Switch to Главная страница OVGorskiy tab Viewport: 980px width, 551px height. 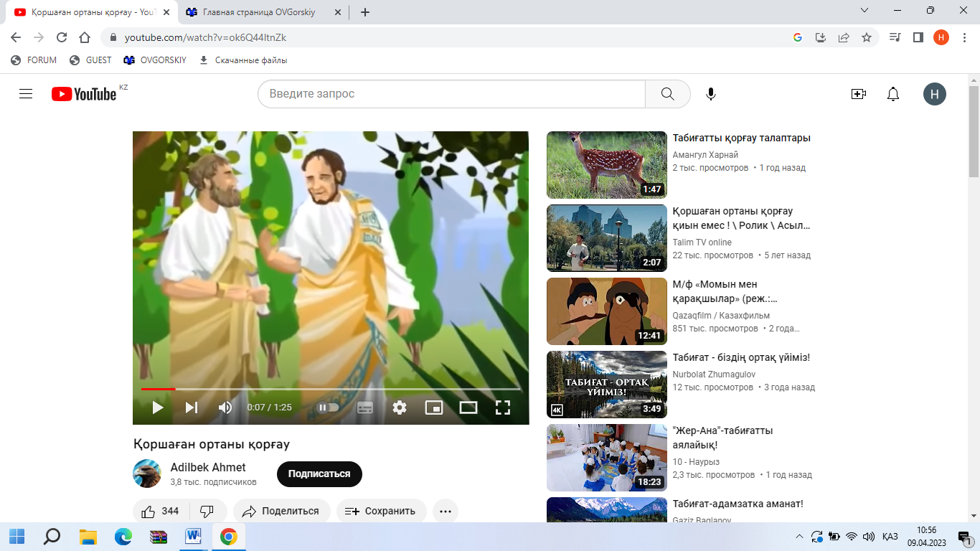coord(265,12)
